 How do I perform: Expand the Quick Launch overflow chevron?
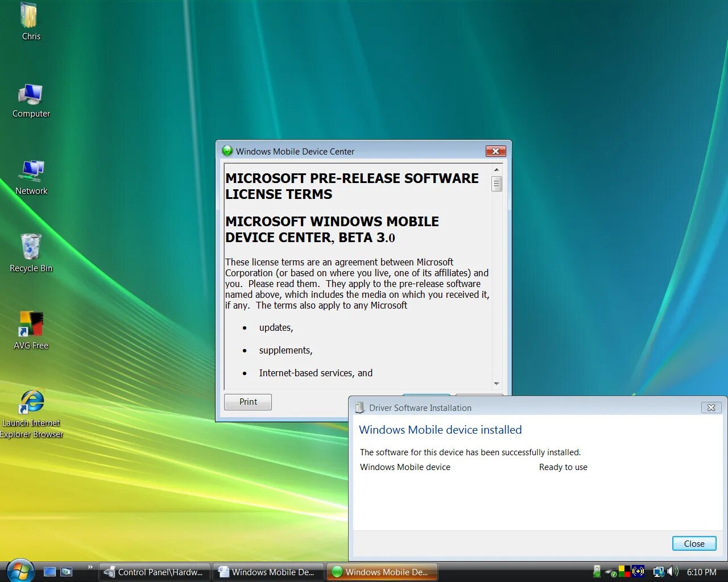[90, 567]
